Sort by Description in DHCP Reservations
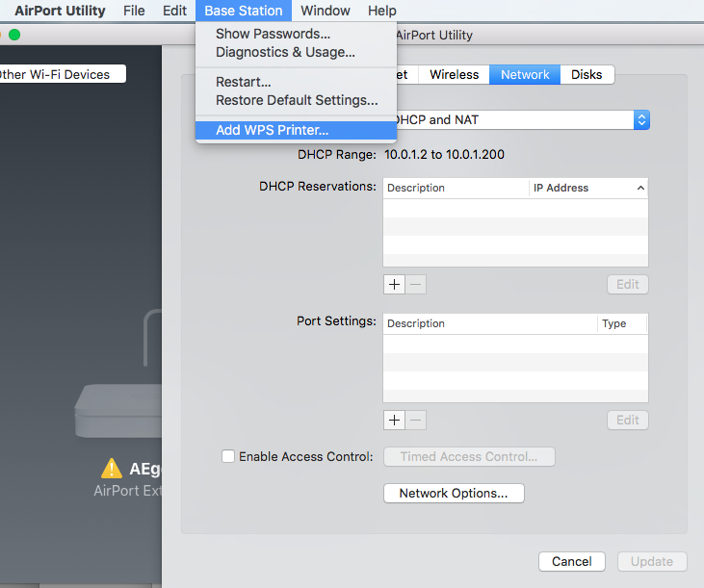The image size is (704, 588). pos(456,188)
